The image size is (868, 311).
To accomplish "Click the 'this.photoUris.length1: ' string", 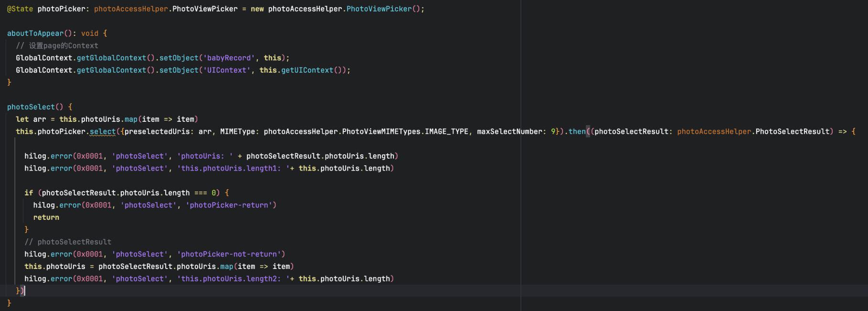I will [x=232, y=169].
